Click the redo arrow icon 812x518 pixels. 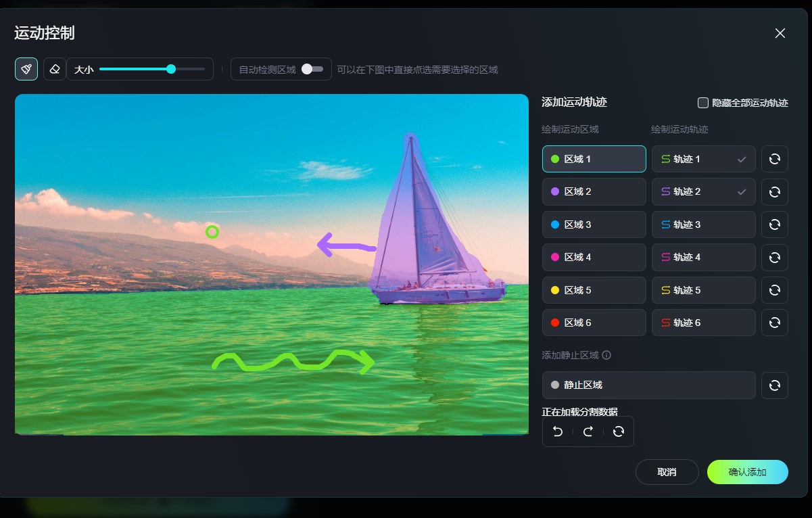pyautogui.click(x=588, y=431)
